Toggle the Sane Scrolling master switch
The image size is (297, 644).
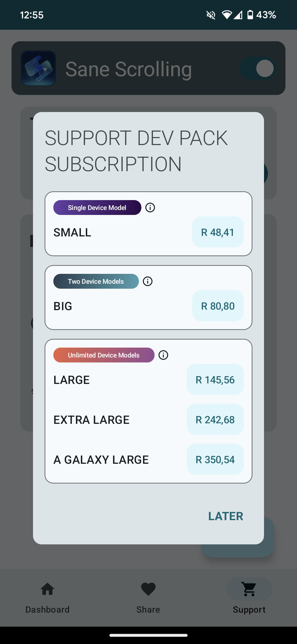click(258, 68)
